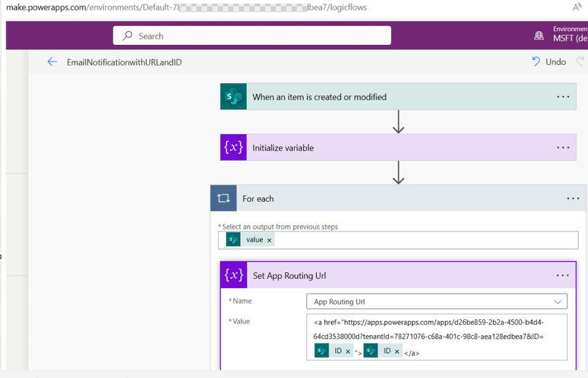Select the MSFT environment label
This screenshot has width=588, height=378.
pyautogui.click(x=570, y=38)
